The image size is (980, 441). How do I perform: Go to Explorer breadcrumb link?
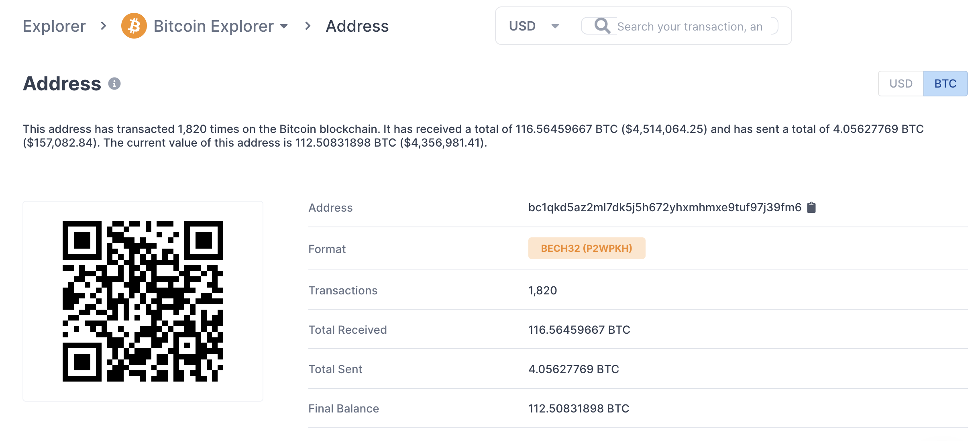click(x=54, y=26)
